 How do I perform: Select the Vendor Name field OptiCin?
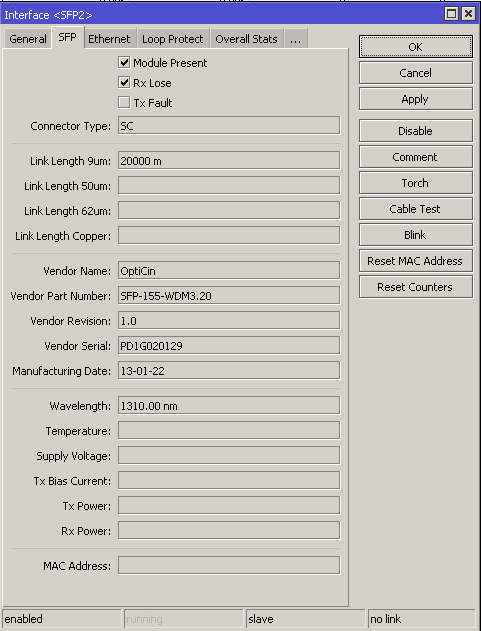pos(229,270)
